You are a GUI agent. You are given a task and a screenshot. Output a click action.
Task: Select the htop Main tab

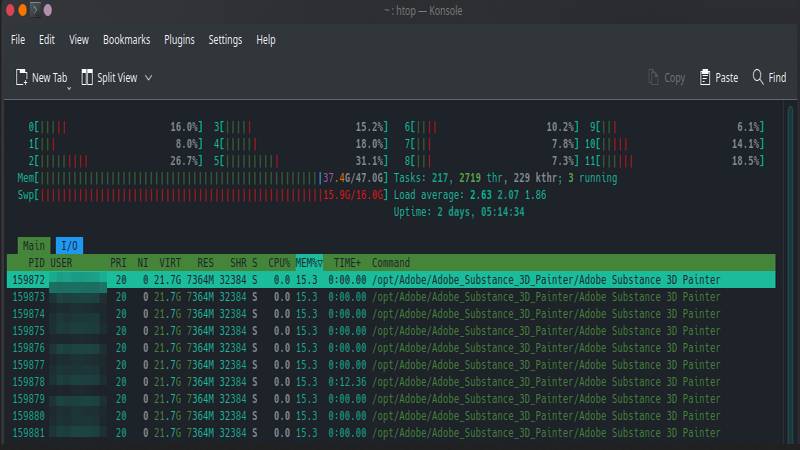click(x=34, y=245)
